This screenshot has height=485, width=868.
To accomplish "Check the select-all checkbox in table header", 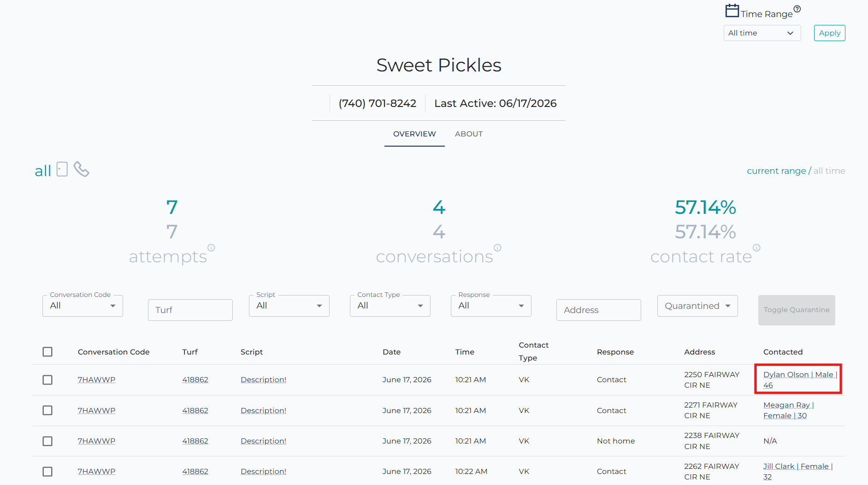I will [x=47, y=352].
